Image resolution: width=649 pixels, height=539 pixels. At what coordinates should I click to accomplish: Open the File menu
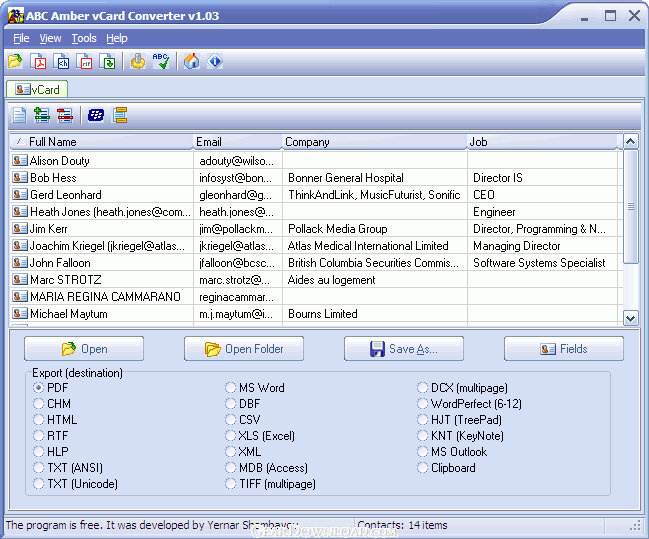[21, 38]
